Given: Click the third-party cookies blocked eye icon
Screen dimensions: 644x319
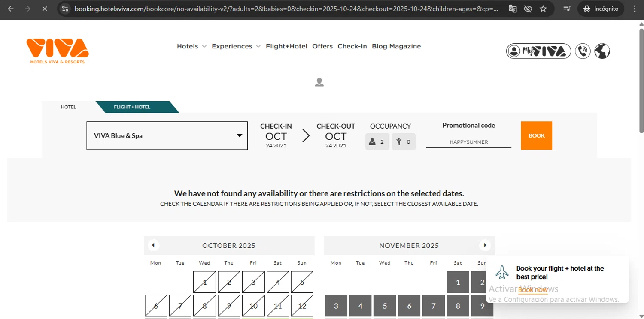Looking at the screenshot, I should coord(528,9).
